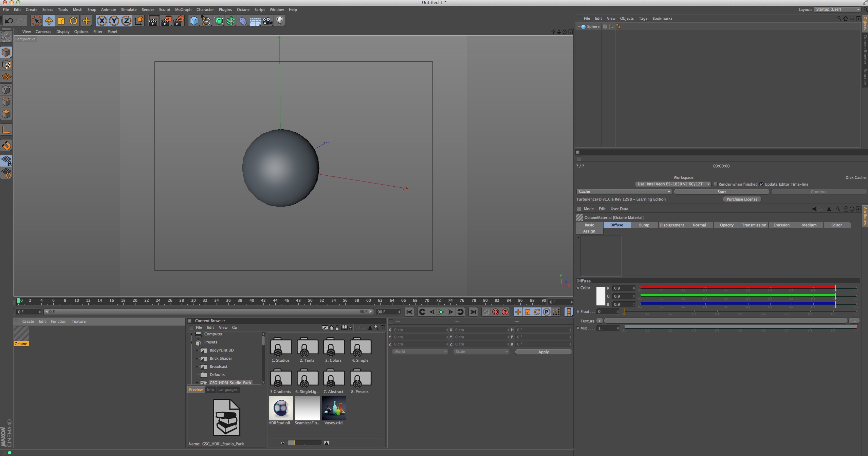The height and width of the screenshot is (456, 868).
Task: Switch to the Transmission material tab
Action: [x=754, y=225]
